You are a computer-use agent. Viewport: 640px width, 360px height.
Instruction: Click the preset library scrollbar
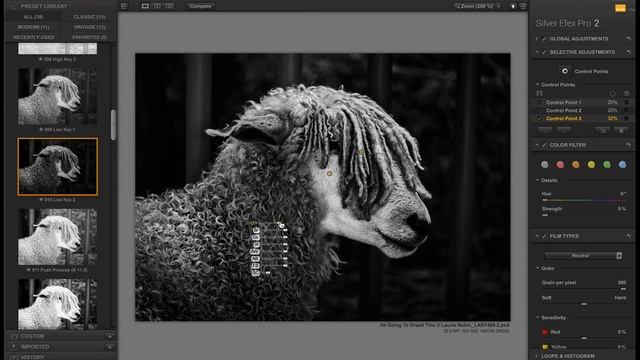coord(113,124)
